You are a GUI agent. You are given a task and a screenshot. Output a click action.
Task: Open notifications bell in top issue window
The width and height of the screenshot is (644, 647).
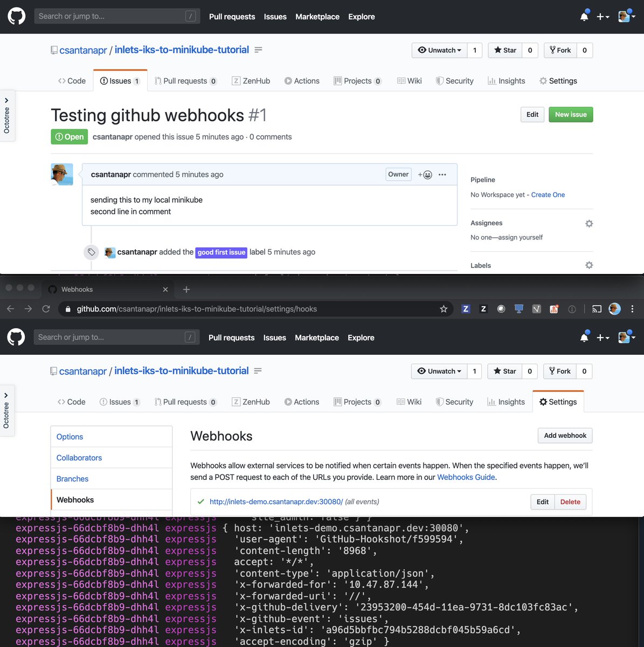pyautogui.click(x=584, y=16)
